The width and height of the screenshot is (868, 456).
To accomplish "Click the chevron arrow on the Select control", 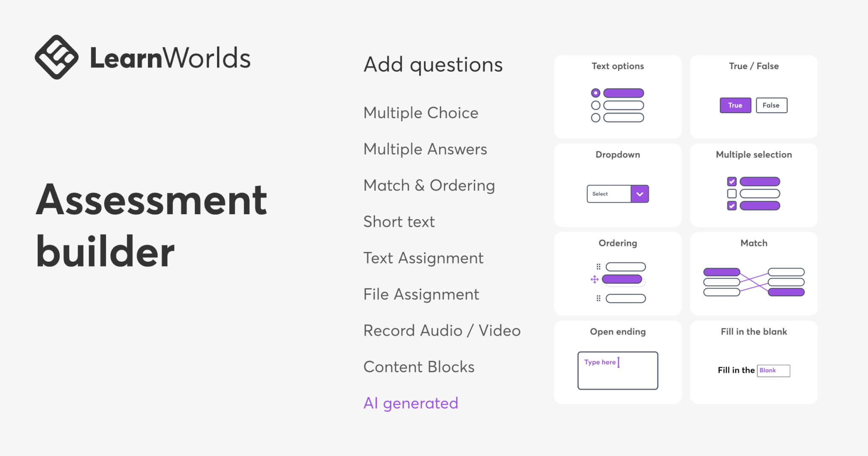I will (x=639, y=194).
